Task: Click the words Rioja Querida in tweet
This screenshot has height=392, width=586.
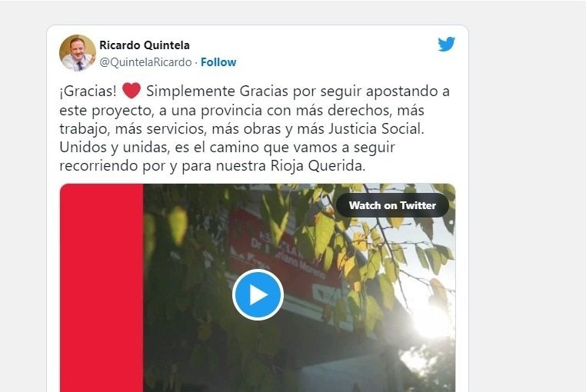Action: [318, 165]
